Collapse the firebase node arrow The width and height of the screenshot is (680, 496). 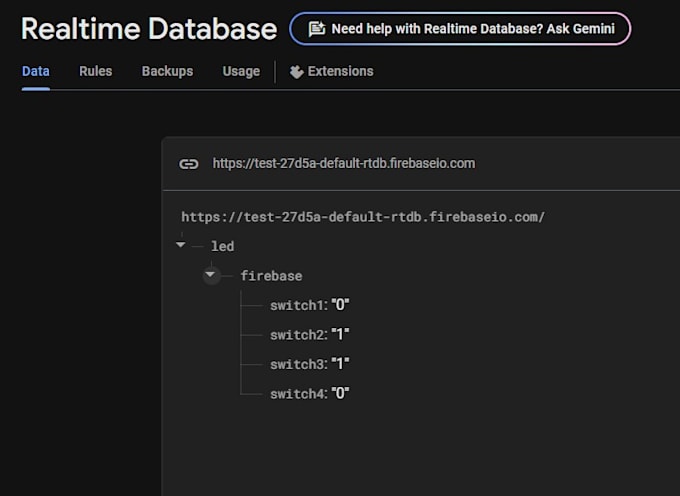click(x=211, y=275)
